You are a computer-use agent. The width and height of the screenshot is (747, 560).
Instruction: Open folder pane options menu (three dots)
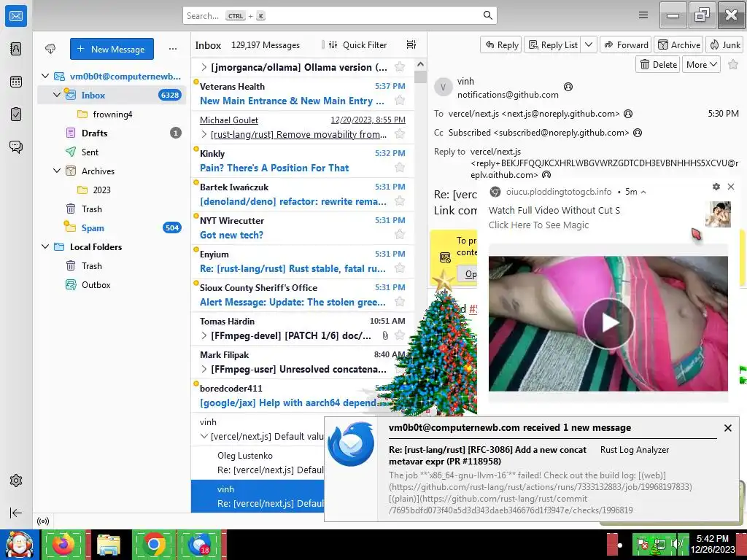(172, 49)
